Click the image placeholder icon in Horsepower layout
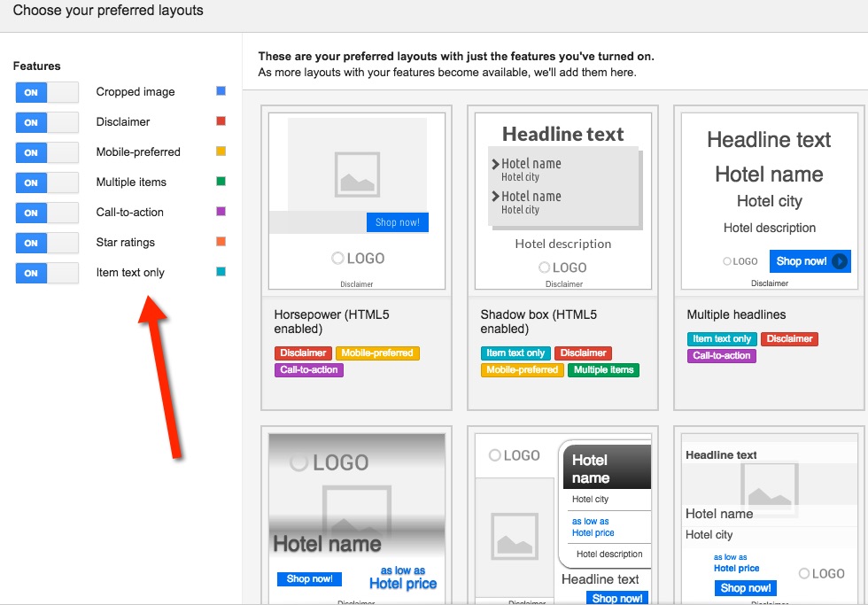This screenshot has width=868, height=605. tap(357, 173)
